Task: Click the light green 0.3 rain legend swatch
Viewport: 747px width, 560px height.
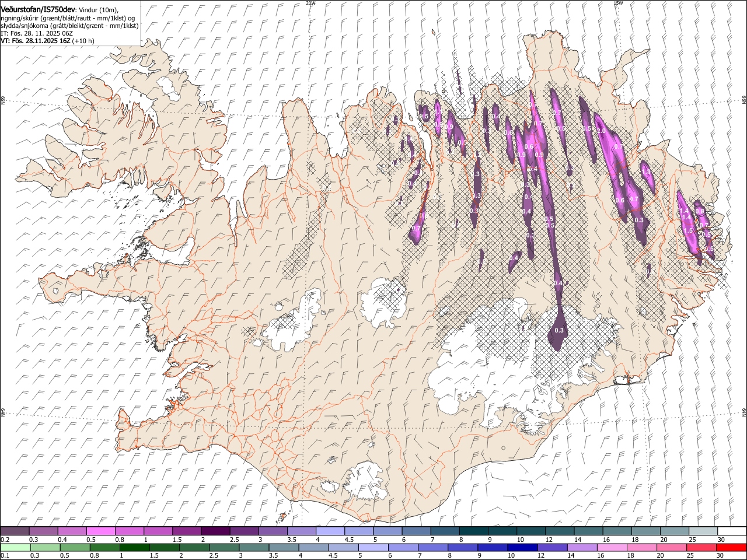Action: [45, 548]
